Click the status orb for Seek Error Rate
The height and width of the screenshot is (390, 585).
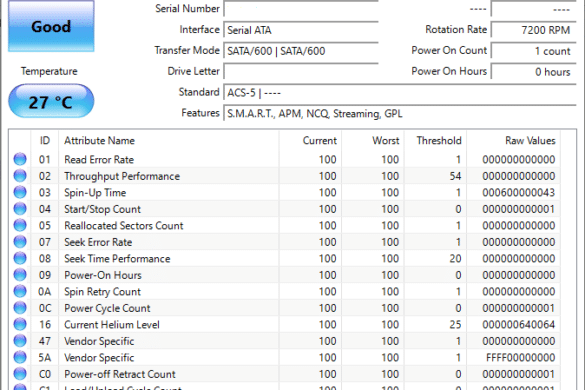(x=20, y=241)
